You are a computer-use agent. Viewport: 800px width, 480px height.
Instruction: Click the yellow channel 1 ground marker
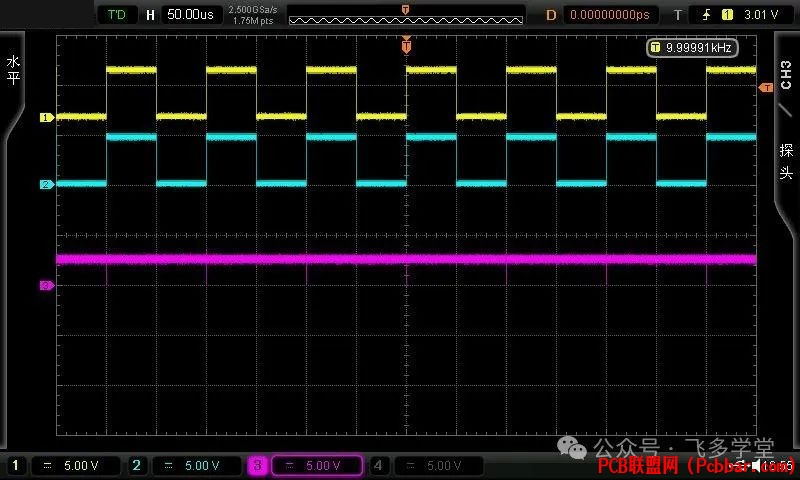(x=46, y=117)
